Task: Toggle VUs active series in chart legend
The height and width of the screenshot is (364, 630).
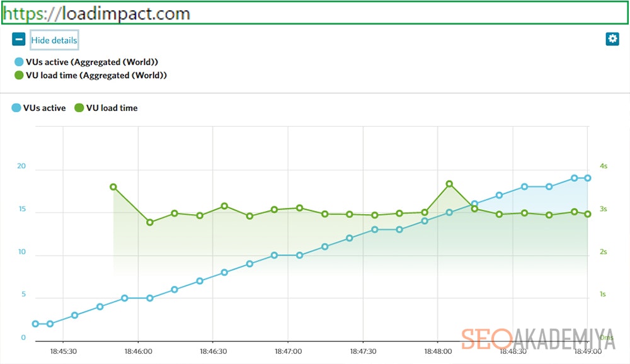Action: click(38, 108)
